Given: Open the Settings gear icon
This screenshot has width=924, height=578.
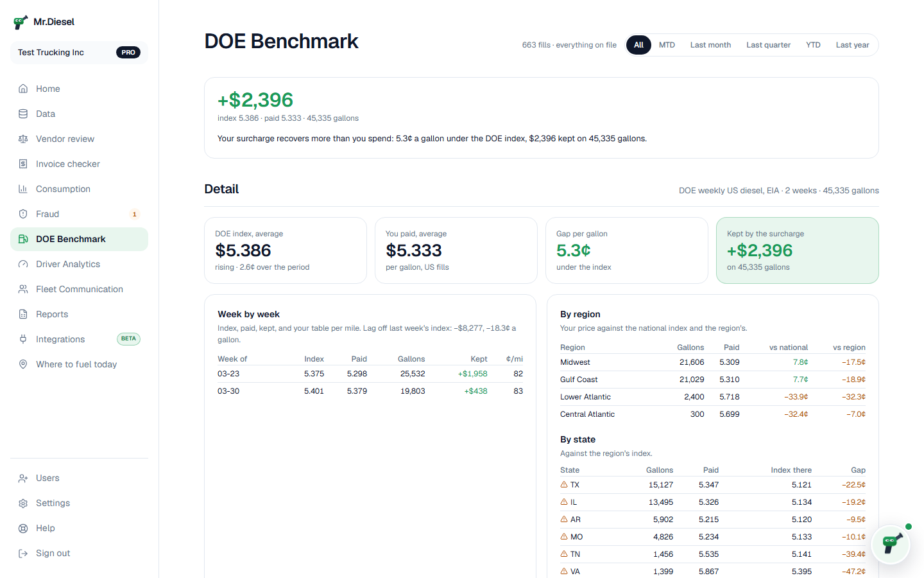Looking at the screenshot, I should [x=23, y=503].
